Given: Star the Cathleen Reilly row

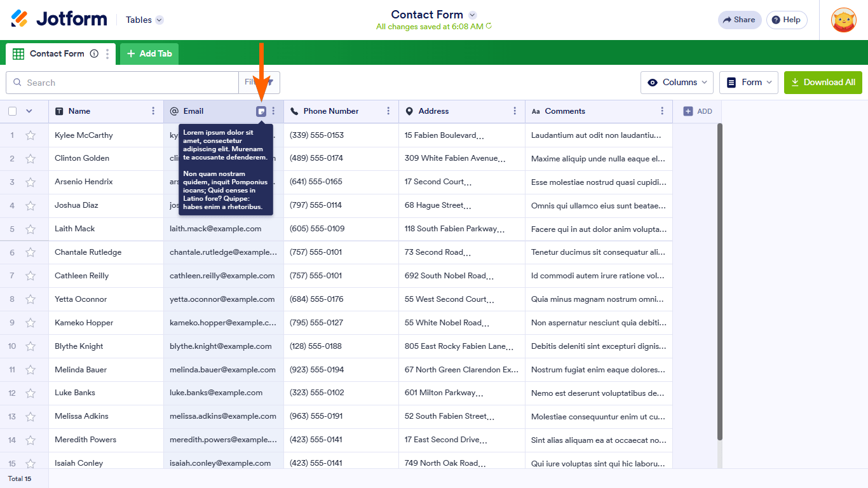Looking at the screenshot, I should point(31,276).
